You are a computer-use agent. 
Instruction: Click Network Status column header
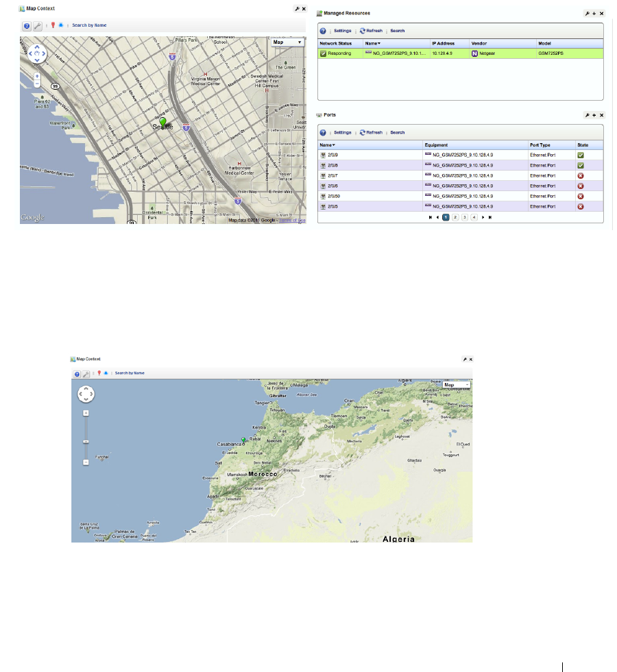click(335, 43)
